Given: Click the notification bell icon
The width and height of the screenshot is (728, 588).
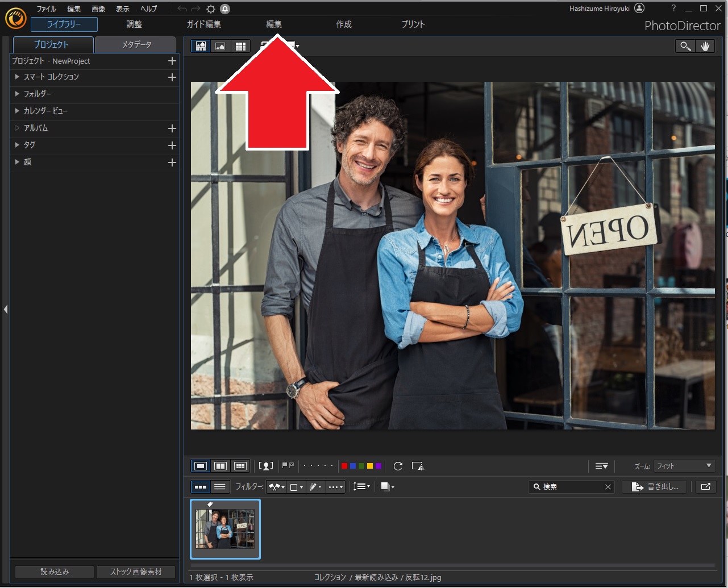Looking at the screenshot, I should click(x=225, y=9).
